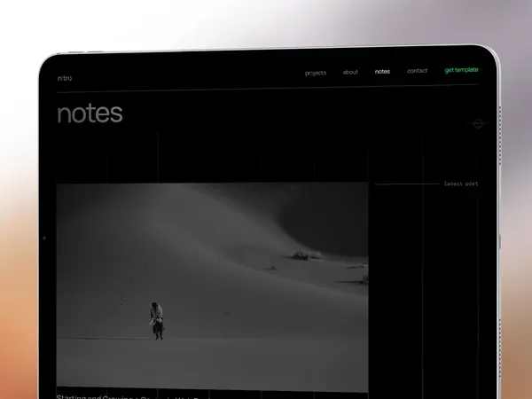The height and width of the screenshot is (399, 532).
Task: Click the circular crosshair icon
Action: pyautogui.click(x=478, y=123)
